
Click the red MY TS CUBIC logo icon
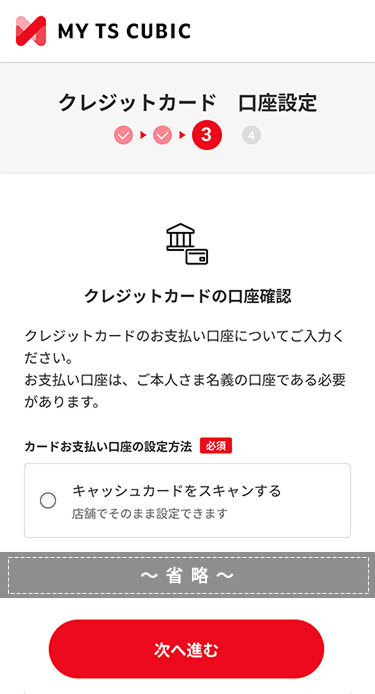click(31, 31)
